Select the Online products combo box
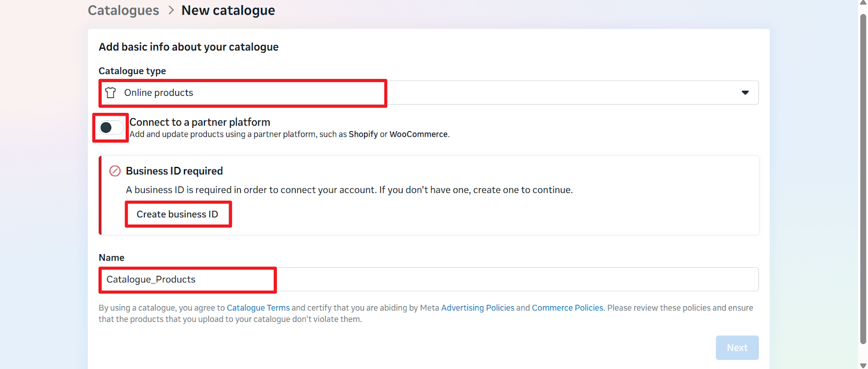This screenshot has width=868, height=369. [x=429, y=93]
